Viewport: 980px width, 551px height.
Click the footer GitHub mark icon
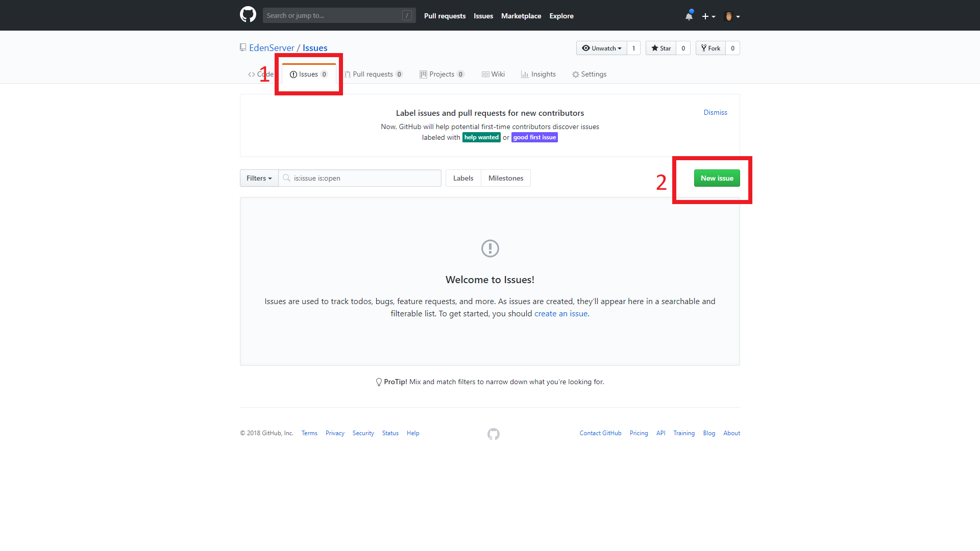(493, 434)
